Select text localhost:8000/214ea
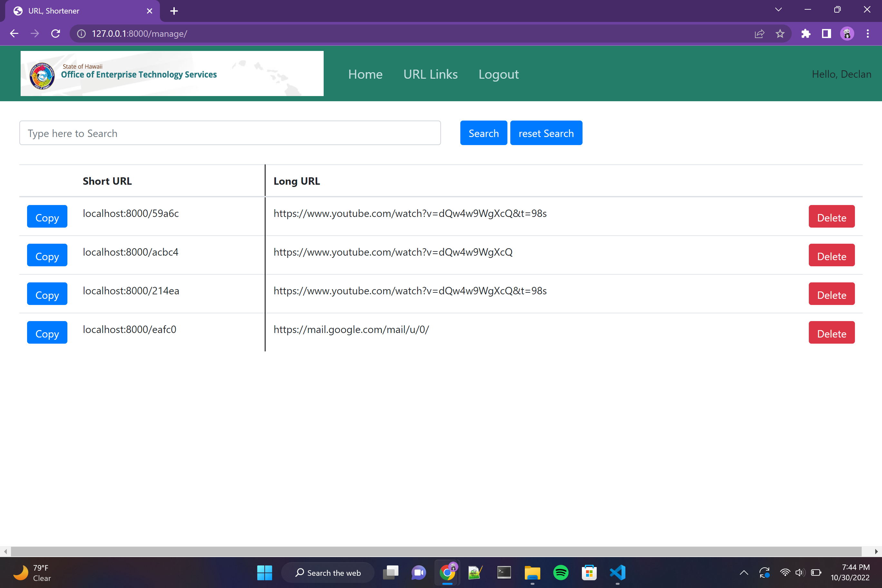This screenshot has height=588, width=882. click(131, 291)
